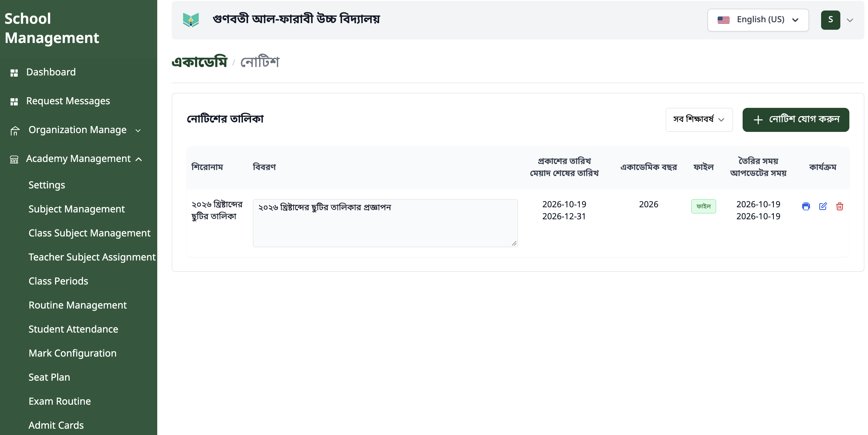868x435 pixels.
Task: Open Class Subject Management
Action: tap(89, 233)
